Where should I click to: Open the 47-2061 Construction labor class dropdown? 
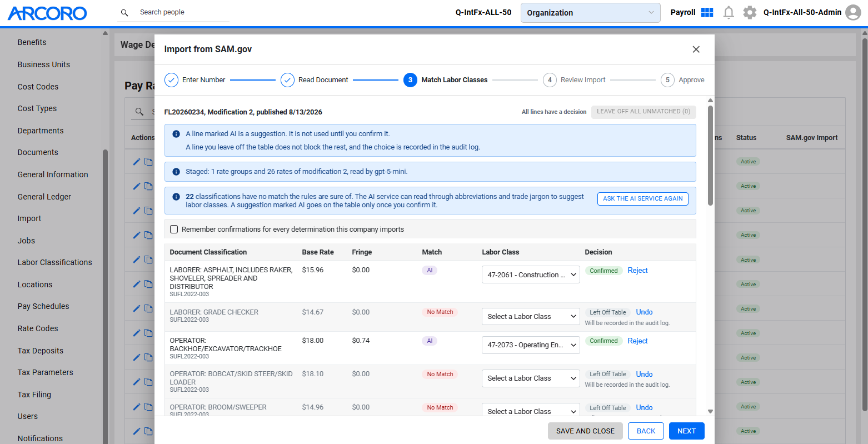click(531, 275)
